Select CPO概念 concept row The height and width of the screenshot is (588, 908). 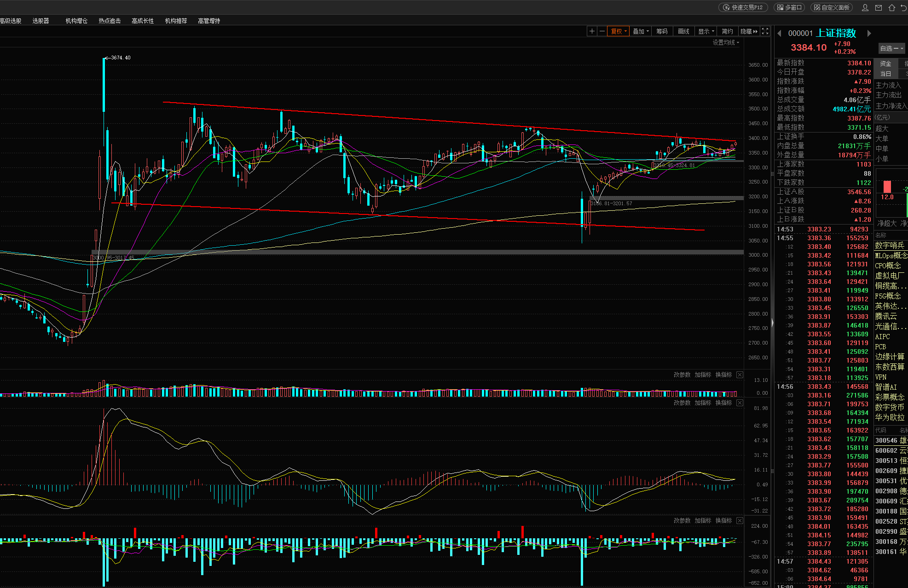(x=891, y=265)
